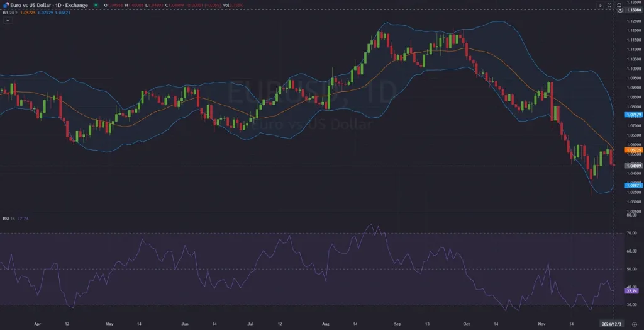This screenshot has width=644, height=330.
Task: Click the Aug label on the time axis
Action: (326, 324)
